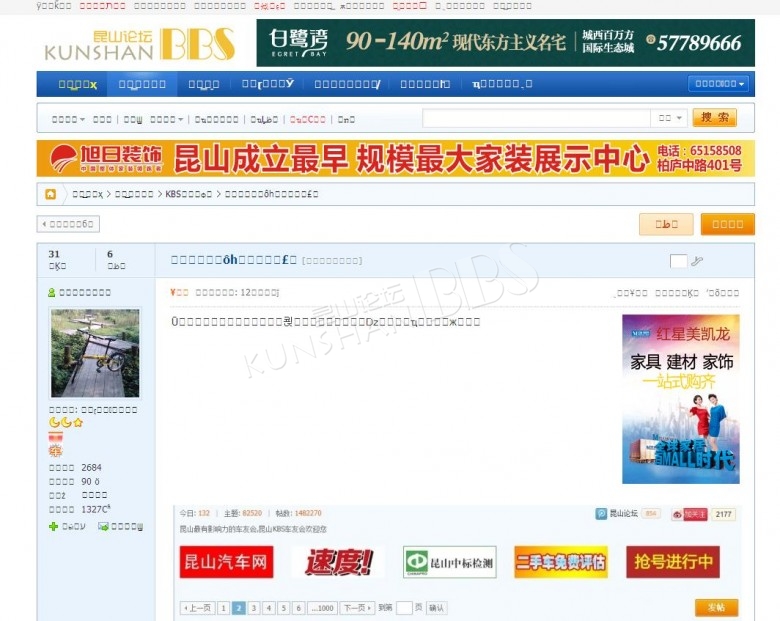780x621 pixels.
Task: Click the blue Tencent Weibo 昆山论坛 icon
Action: [601, 514]
